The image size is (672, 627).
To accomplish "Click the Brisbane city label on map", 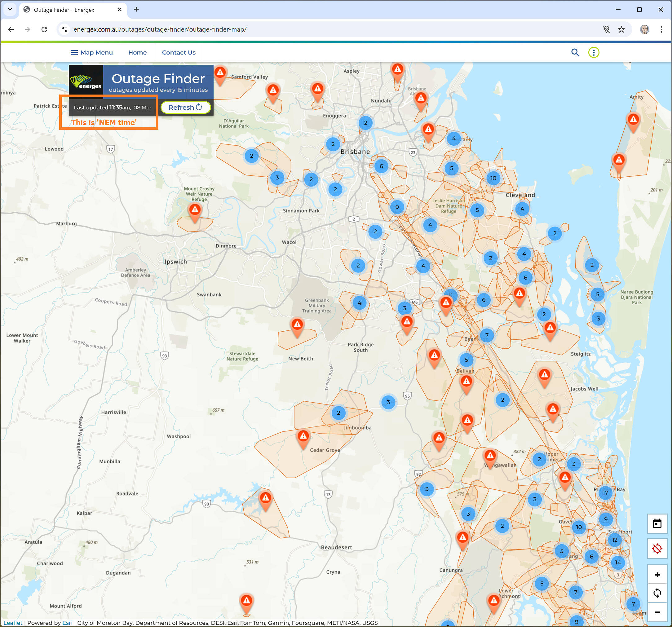I will point(355,152).
